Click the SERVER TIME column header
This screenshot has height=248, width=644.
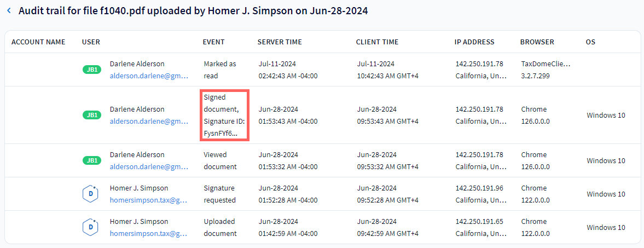[x=280, y=42]
